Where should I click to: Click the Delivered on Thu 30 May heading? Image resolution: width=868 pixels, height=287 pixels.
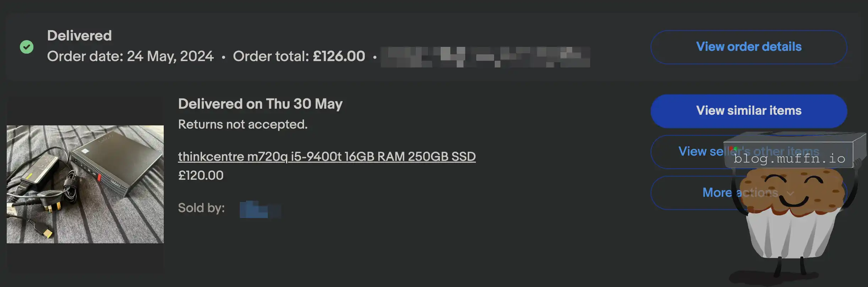point(260,104)
